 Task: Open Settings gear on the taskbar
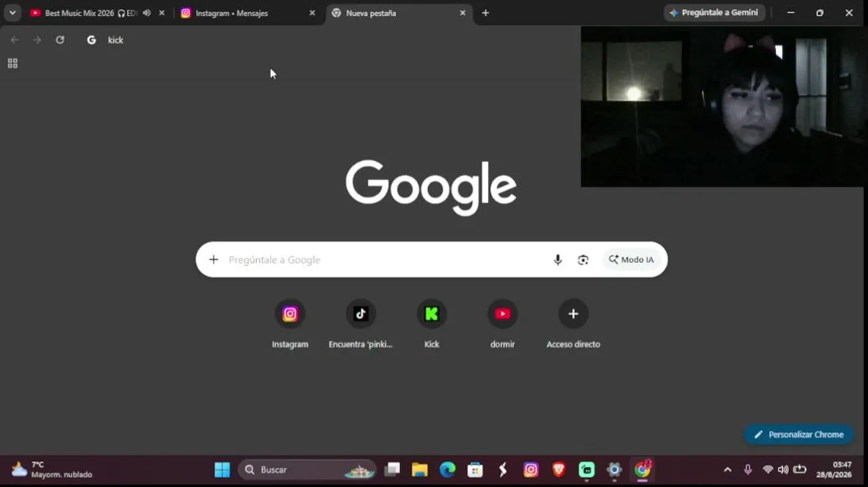(x=614, y=469)
